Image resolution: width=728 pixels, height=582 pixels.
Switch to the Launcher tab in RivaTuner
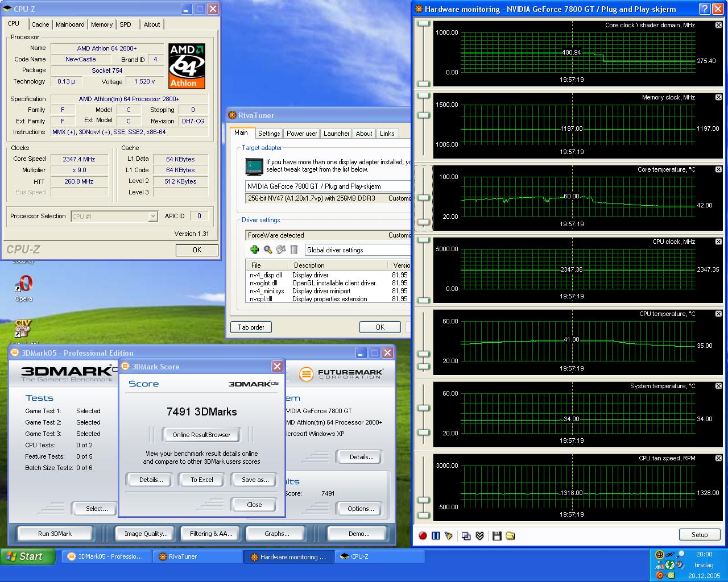[337, 134]
